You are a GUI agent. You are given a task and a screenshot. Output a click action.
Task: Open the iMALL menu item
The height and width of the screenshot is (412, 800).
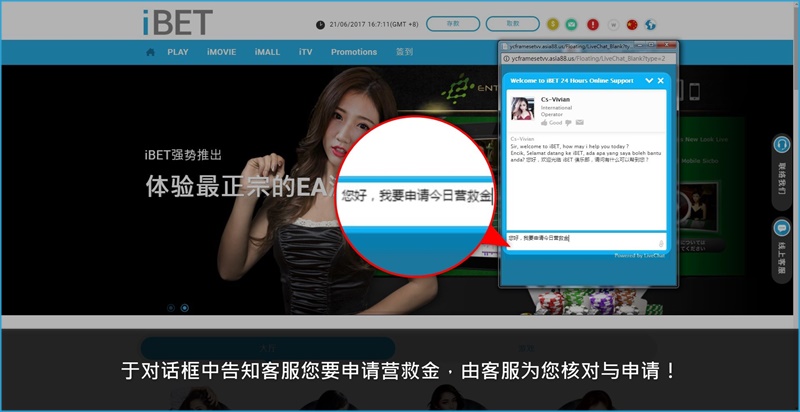coord(267,52)
